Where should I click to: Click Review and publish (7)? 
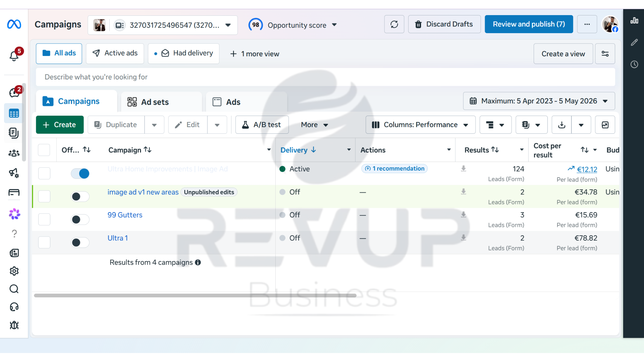click(529, 24)
